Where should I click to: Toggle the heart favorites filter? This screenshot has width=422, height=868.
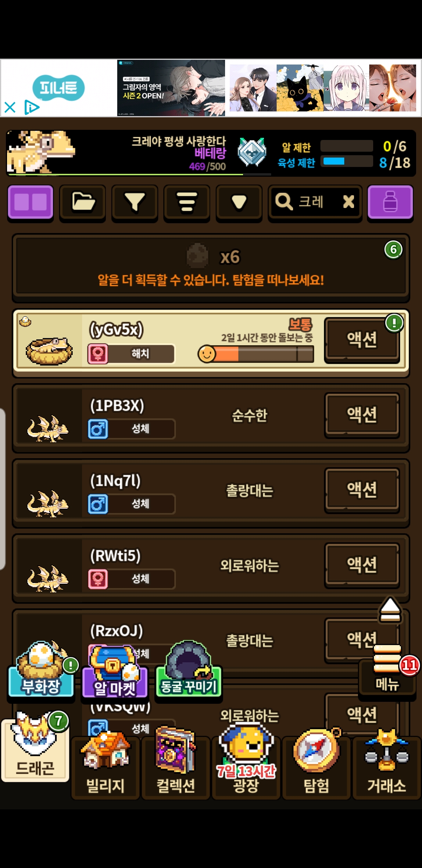[x=239, y=202]
